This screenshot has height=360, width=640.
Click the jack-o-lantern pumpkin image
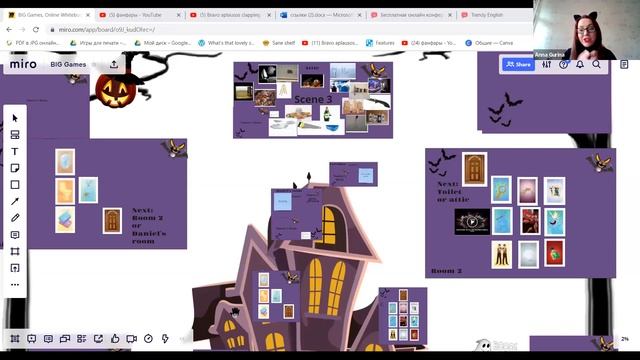tap(116, 91)
